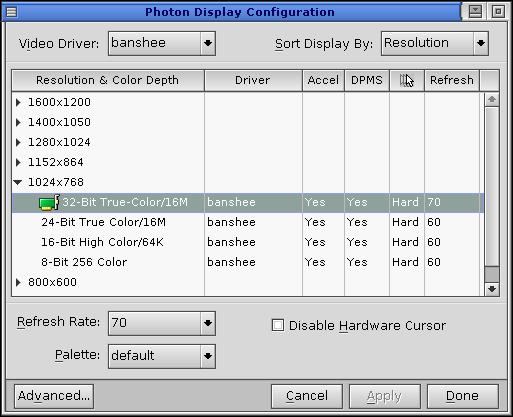Click the 1152x864 row label

click(56, 162)
